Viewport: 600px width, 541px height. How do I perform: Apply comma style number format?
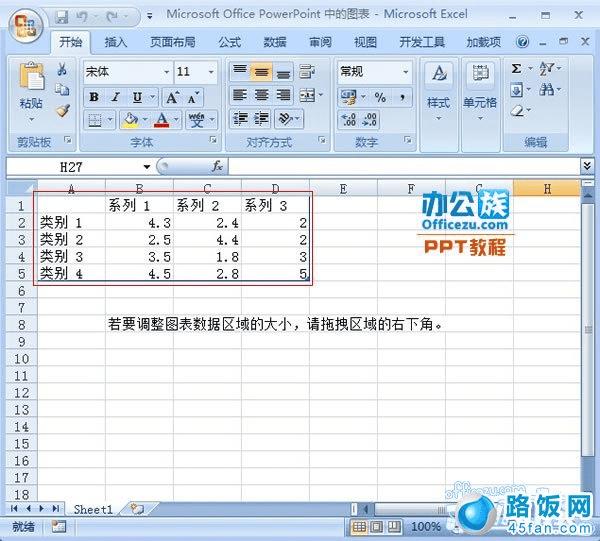(402, 97)
